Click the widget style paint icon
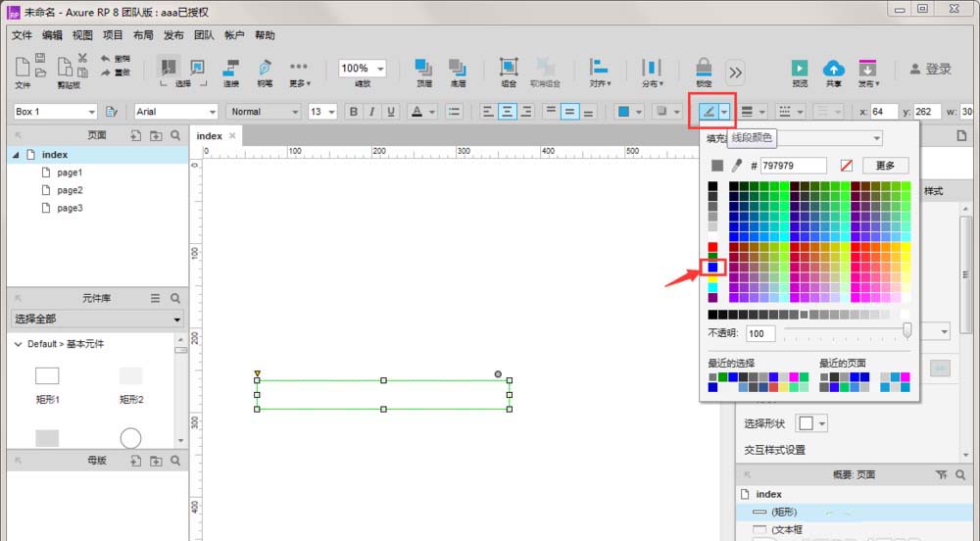980x541 pixels. (x=112, y=112)
